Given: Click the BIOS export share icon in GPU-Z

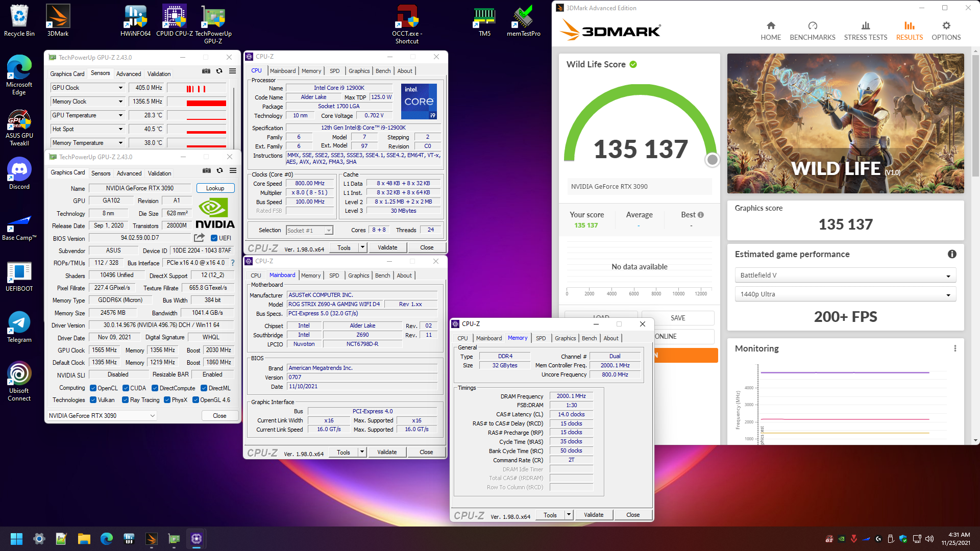Looking at the screenshot, I should tap(199, 238).
